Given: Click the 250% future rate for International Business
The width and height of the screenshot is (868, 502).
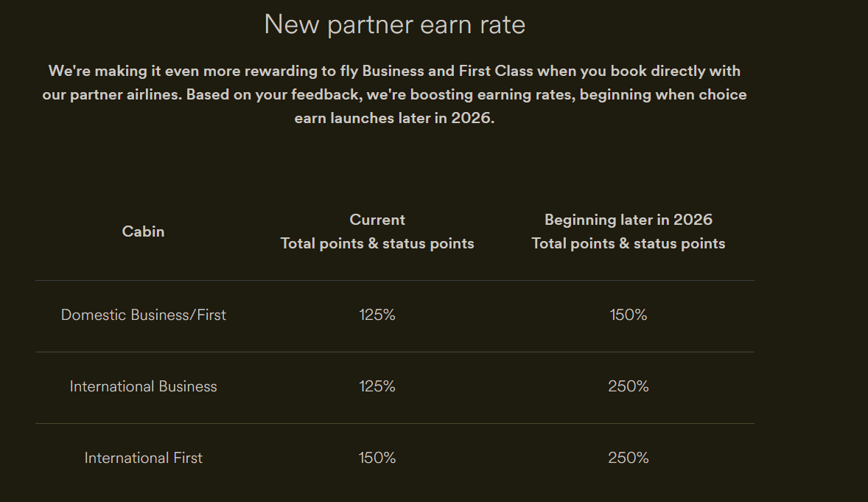Looking at the screenshot, I should point(628,386).
